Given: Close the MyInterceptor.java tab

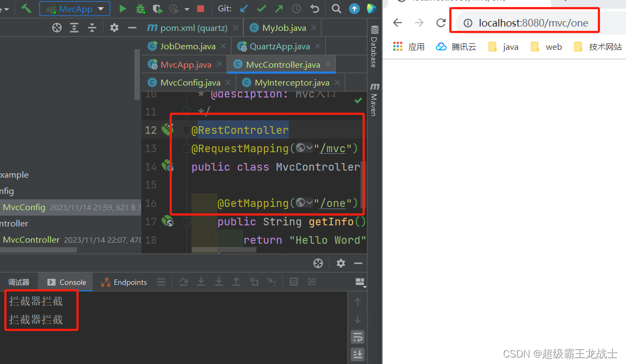Looking at the screenshot, I should coord(337,82).
